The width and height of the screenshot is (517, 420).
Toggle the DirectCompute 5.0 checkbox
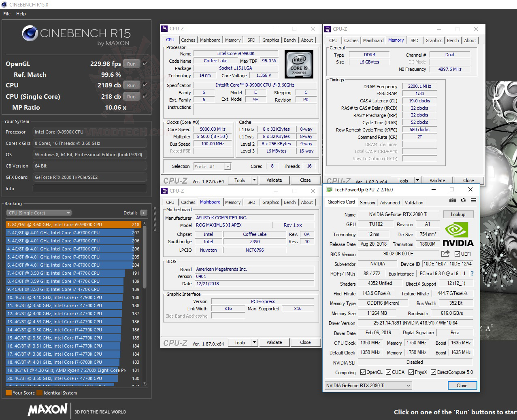pos(434,372)
